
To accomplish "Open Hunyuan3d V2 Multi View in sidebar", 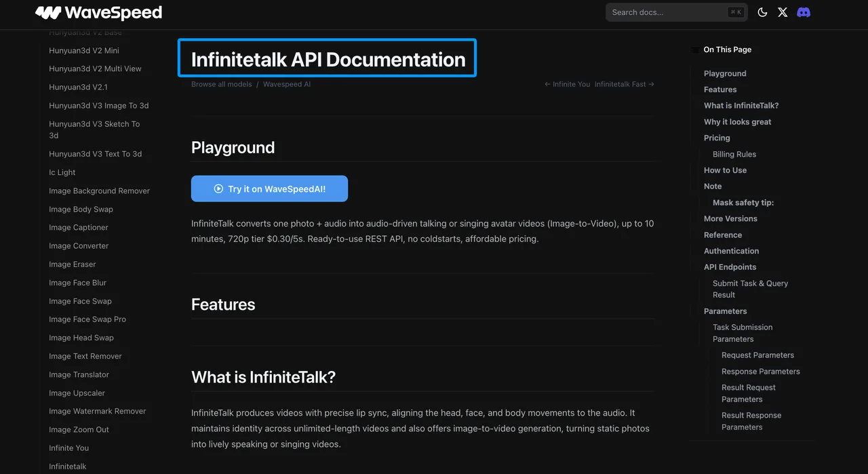I will [95, 68].
